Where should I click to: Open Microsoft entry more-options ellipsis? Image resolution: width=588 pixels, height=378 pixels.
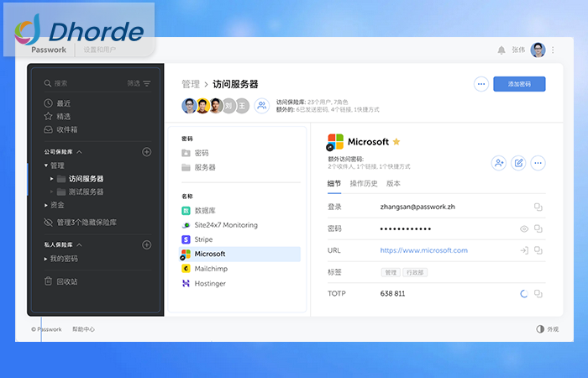[538, 163]
